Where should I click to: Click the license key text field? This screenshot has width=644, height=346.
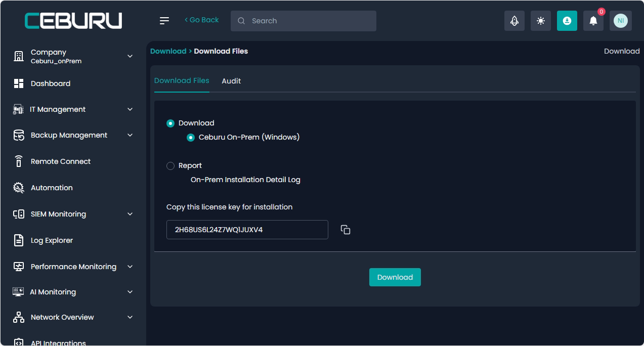[x=247, y=230]
